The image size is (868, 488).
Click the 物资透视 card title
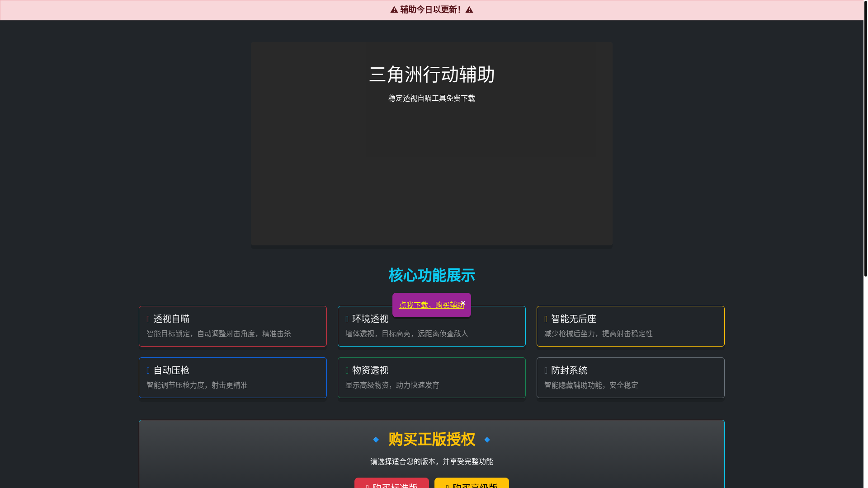coord(370,371)
